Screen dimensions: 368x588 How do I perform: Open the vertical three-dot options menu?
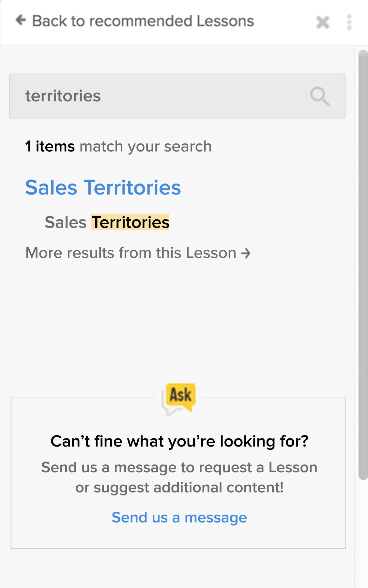[349, 22]
